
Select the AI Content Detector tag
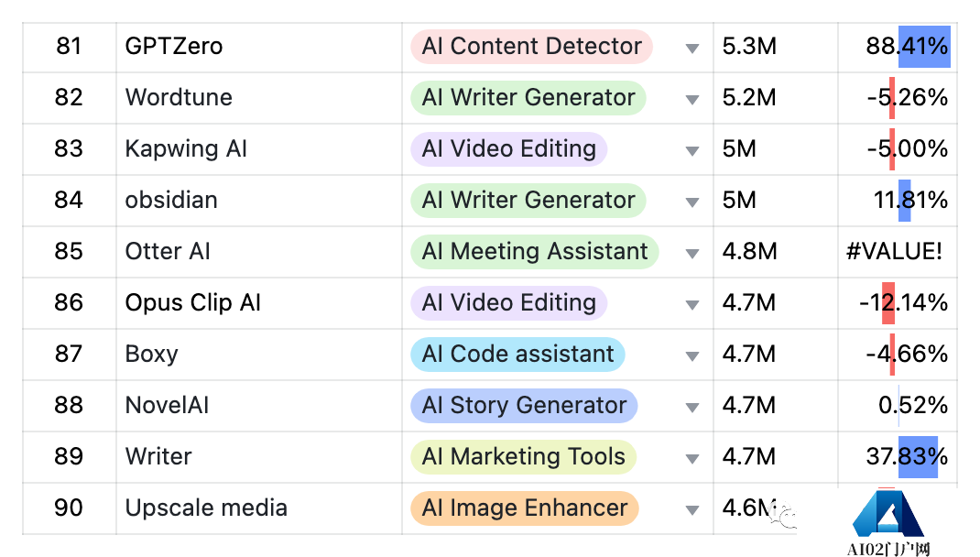[531, 46]
